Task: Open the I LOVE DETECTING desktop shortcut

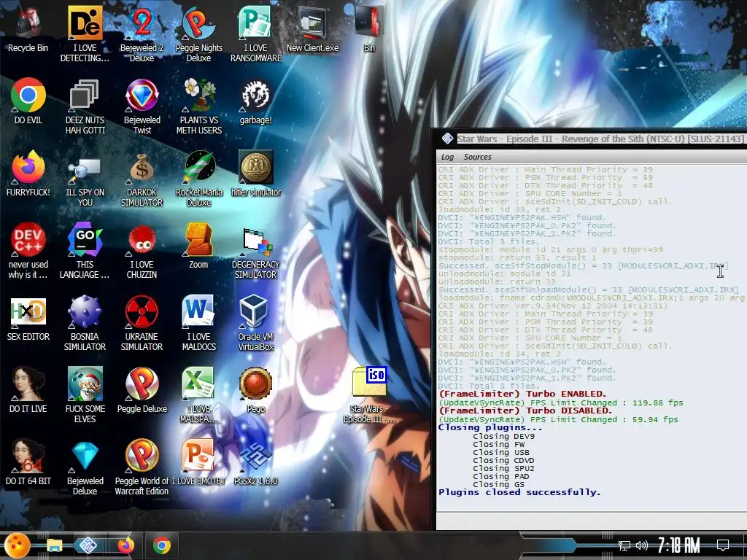Action: coord(85,34)
